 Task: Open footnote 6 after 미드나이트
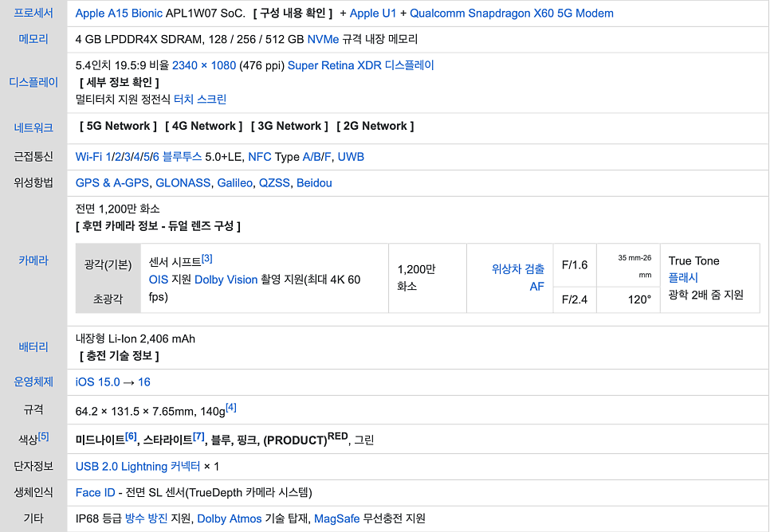(x=131, y=436)
